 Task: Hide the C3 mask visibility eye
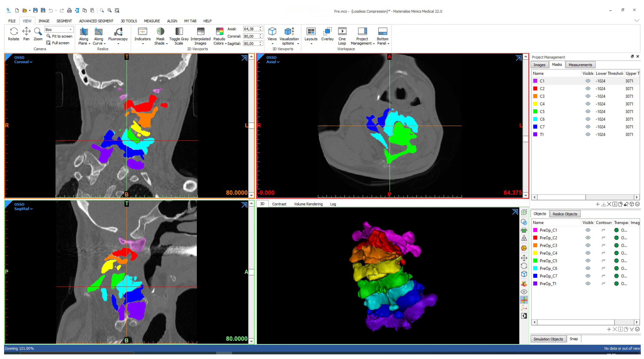(x=588, y=96)
